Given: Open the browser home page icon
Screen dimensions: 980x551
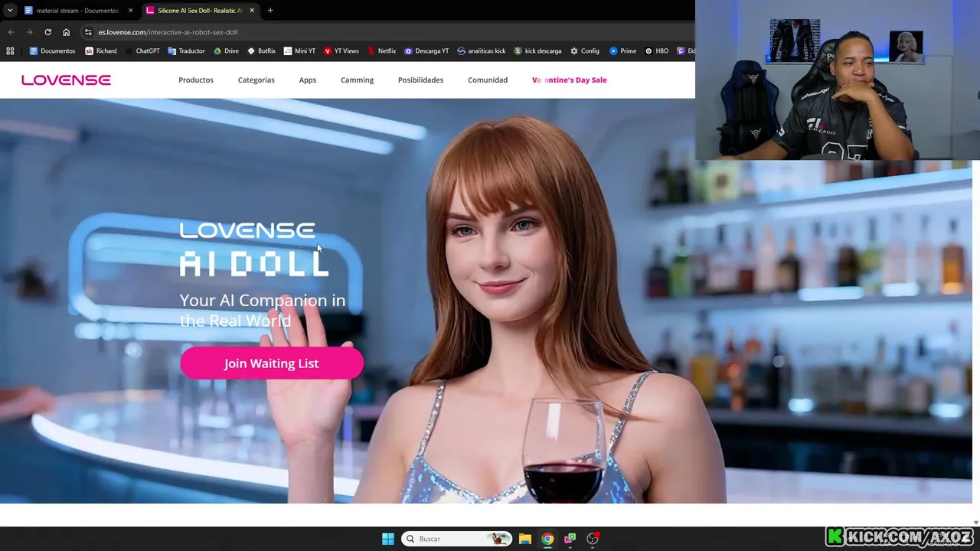Looking at the screenshot, I should coord(66,32).
